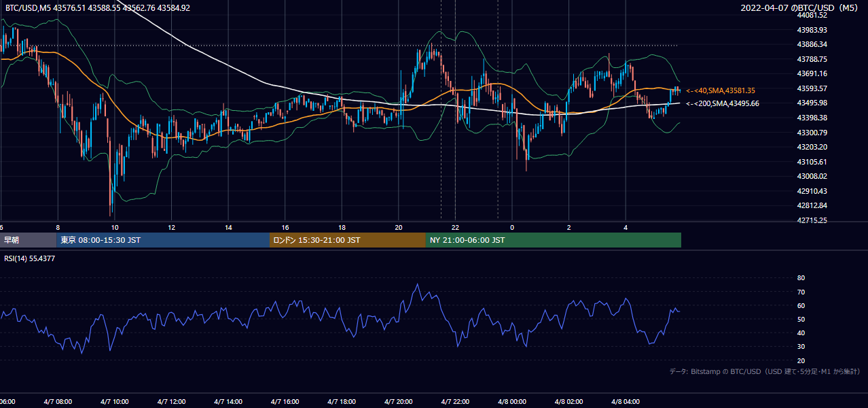Click price axis label 43886.34
868x408 pixels.
812,44
